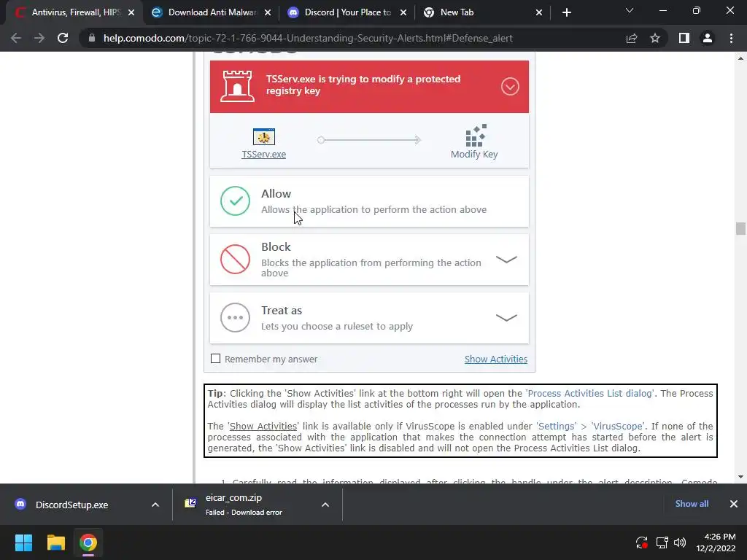Click the Treat as ellipsis icon
Viewport: 747px width, 560px height.
[236, 318]
